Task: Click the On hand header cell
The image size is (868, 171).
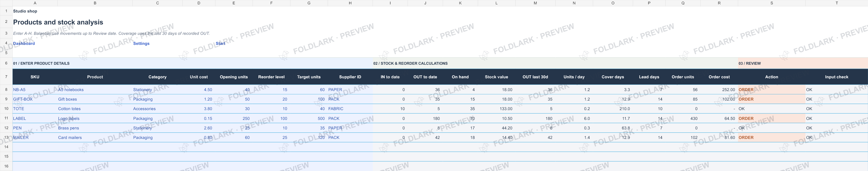Action: coord(460,77)
